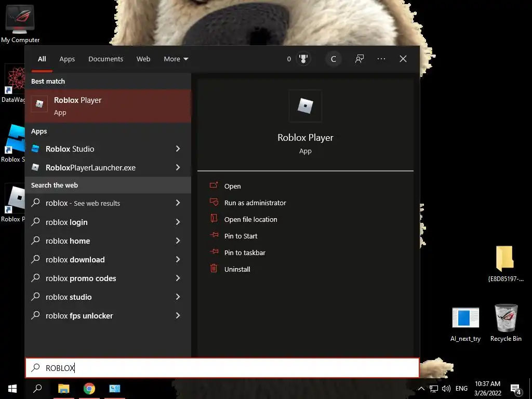Select the 'roblox download' web suggestion

[108, 260]
